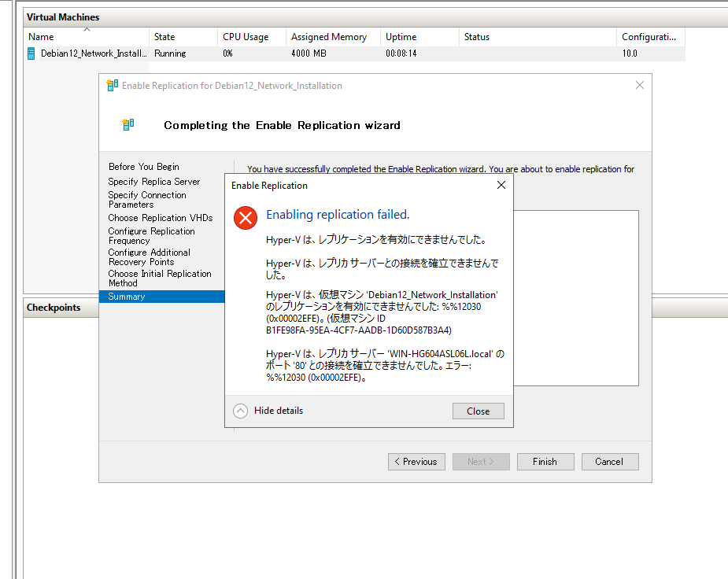Click the Enabling replication failed heading

coord(338,214)
